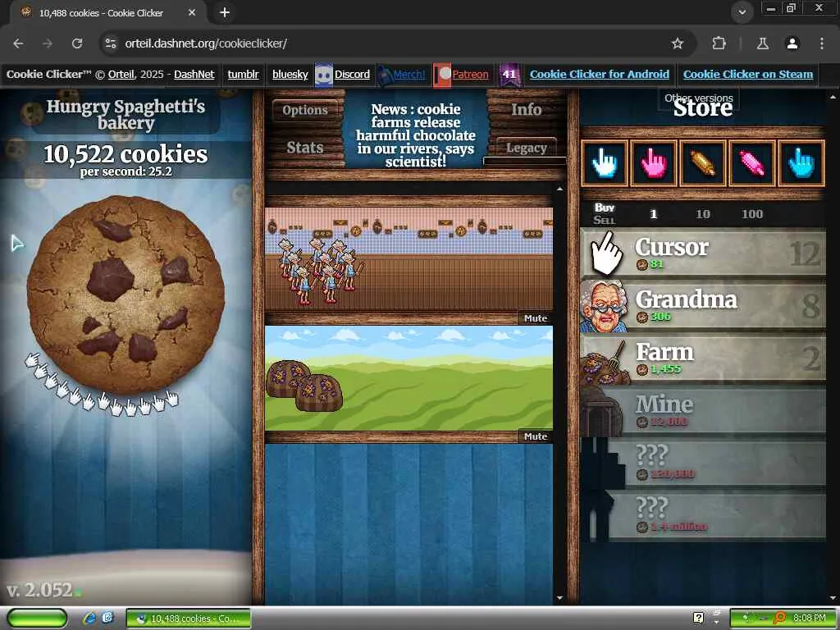Rename Hungry Spaghetti's bakery
840x630 pixels.
pos(126,115)
